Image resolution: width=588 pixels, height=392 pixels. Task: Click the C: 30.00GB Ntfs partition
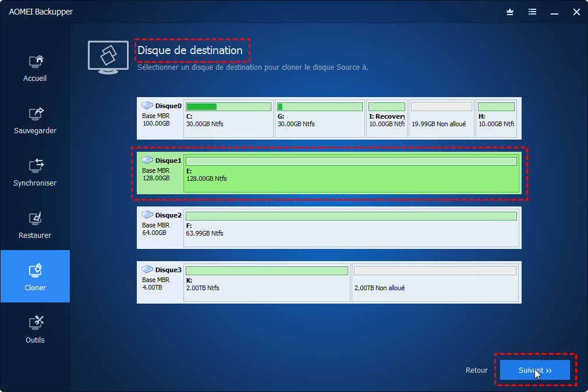(x=228, y=119)
